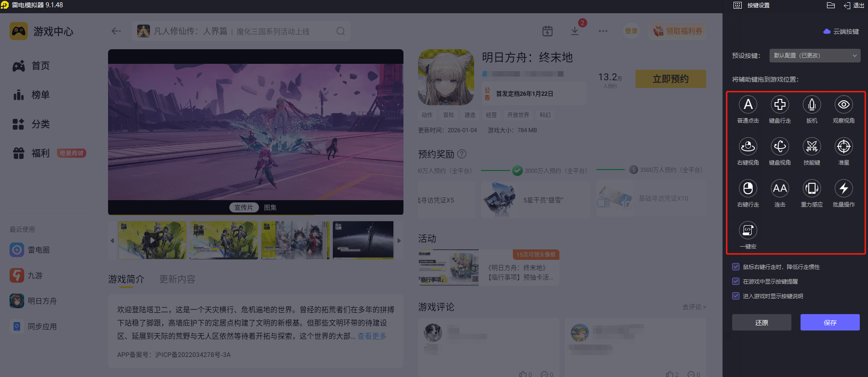
Task: Switch to the 游戏简介 tab
Action: 126,279
